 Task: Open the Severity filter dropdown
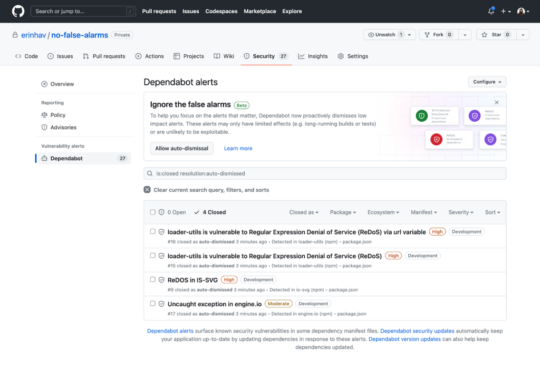(x=461, y=212)
